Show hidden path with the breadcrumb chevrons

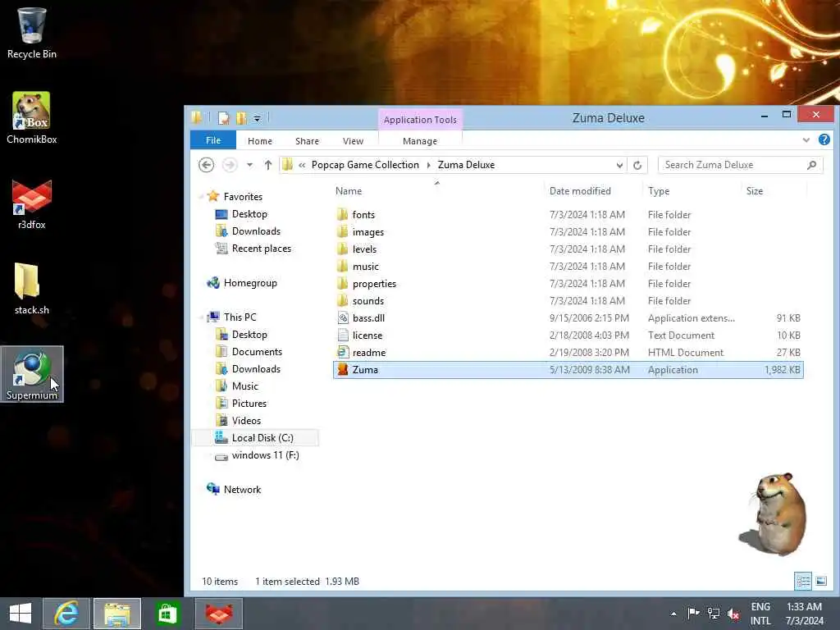302,165
